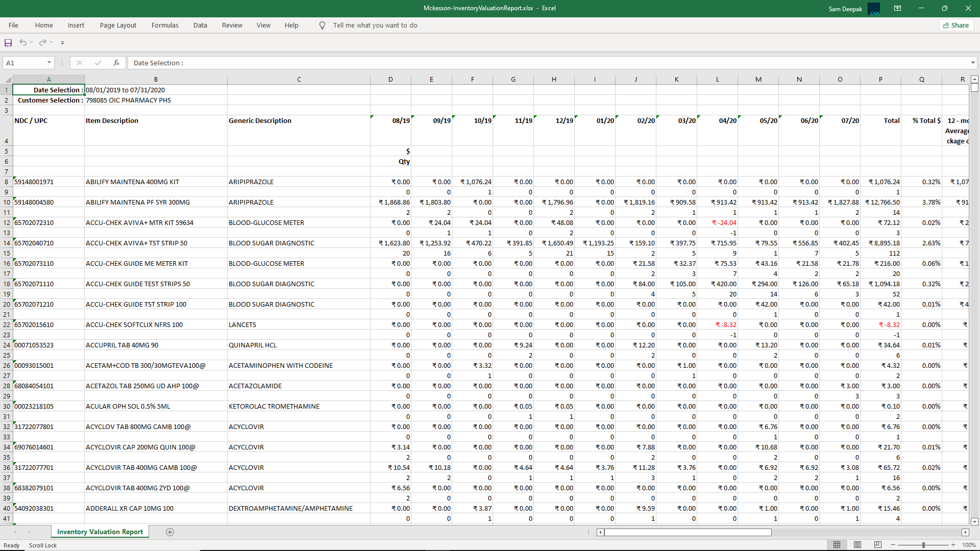
Task: Select cell with ABILIFY MAINTENA 400MG KIT
Action: (156, 182)
